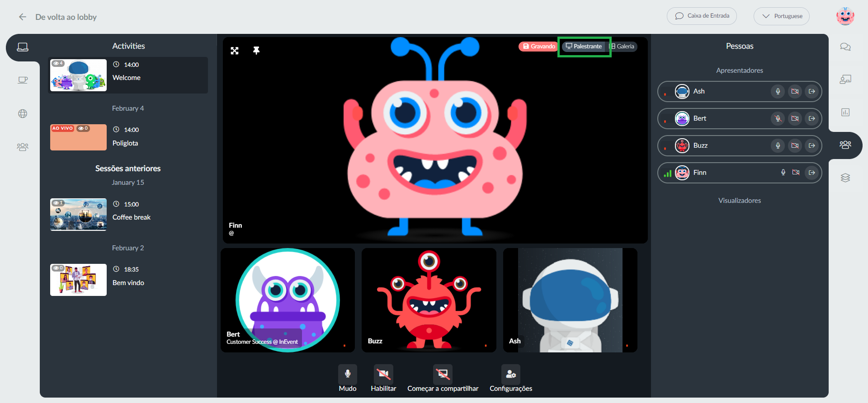Click Bert's avatar in the presenters list

pos(682,118)
